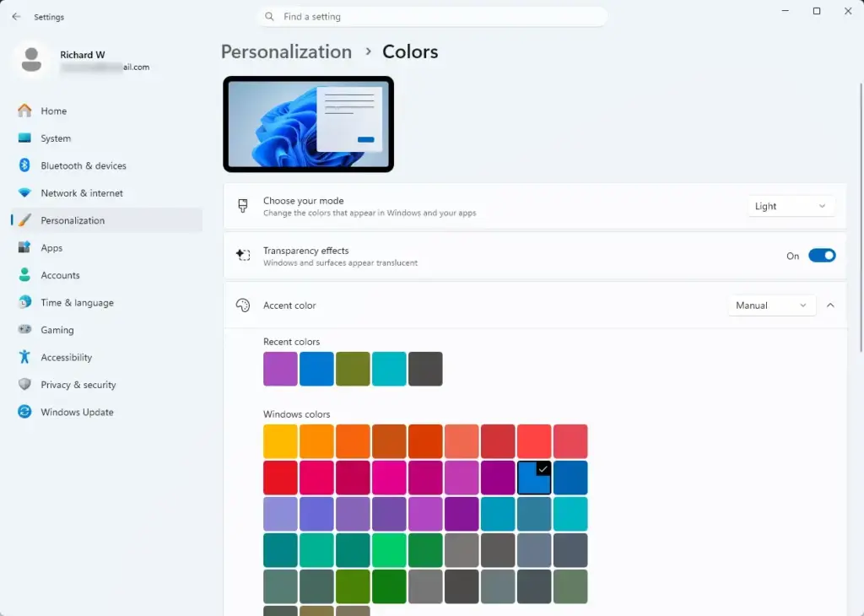864x616 pixels.
Task: Select the light periwinkle swatch starting third row
Action: point(280,514)
